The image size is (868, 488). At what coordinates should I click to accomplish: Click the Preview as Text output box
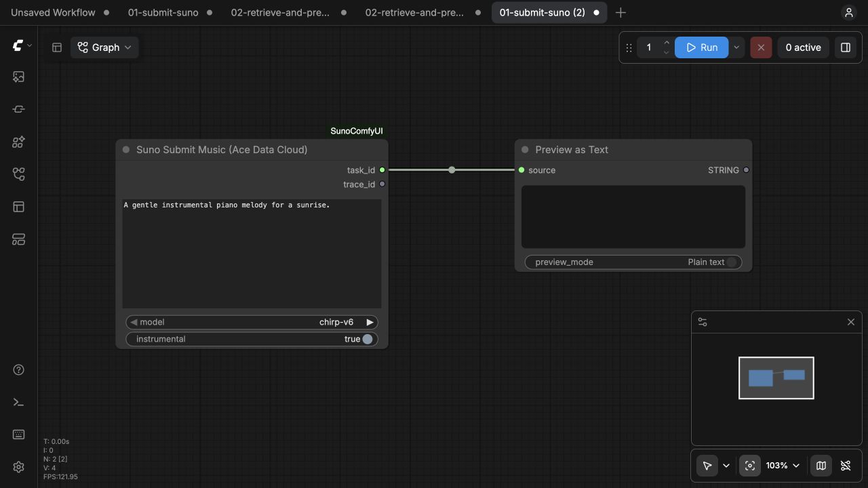[x=633, y=217]
